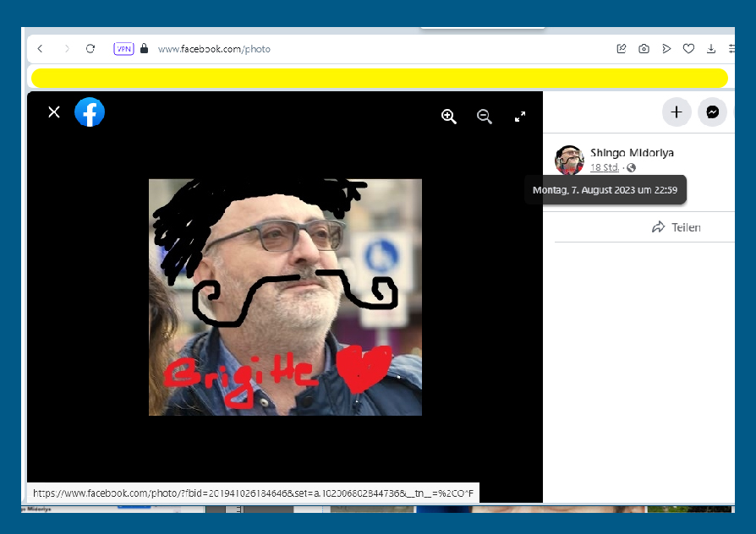Open Messenger chats

click(x=713, y=112)
